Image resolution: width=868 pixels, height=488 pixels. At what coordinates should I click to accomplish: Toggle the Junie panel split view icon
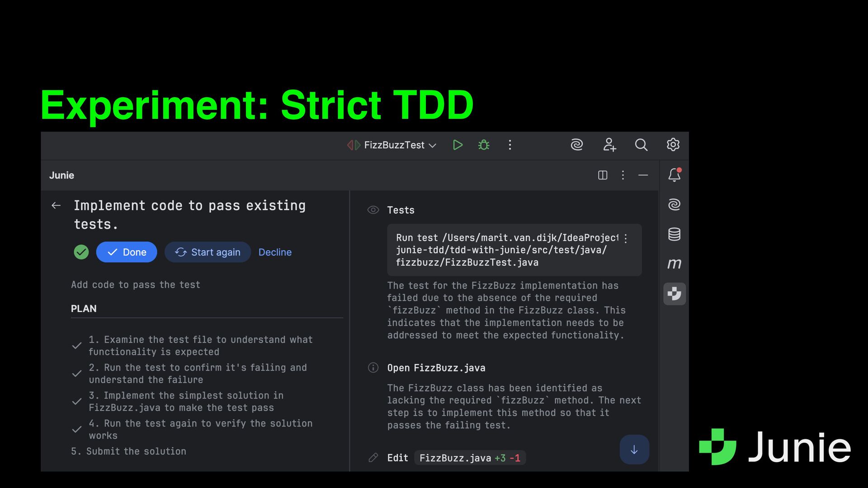click(x=602, y=175)
